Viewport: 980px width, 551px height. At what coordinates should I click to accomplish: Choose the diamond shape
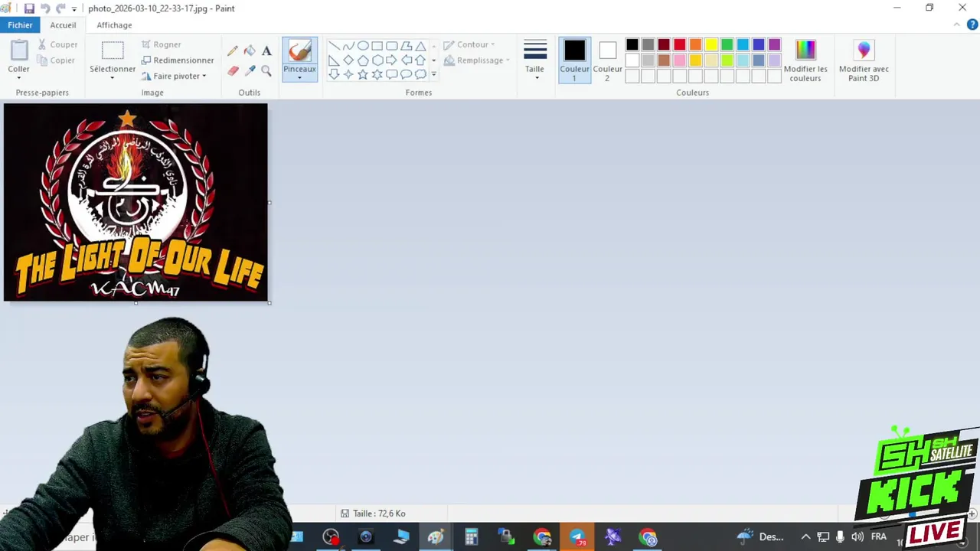click(348, 60)
